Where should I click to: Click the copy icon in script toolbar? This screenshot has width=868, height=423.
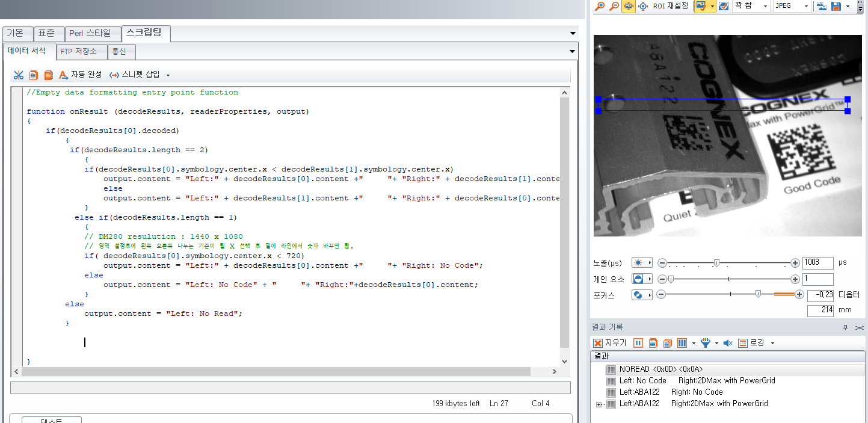34,75
